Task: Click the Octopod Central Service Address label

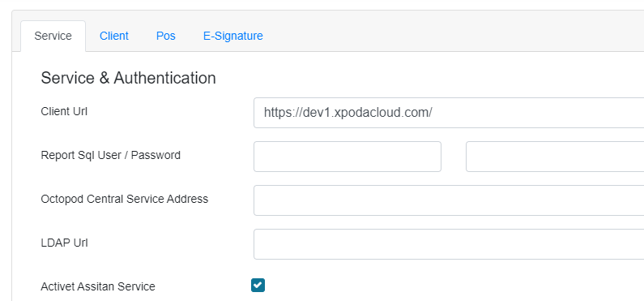Action: (x=125, y=199)
